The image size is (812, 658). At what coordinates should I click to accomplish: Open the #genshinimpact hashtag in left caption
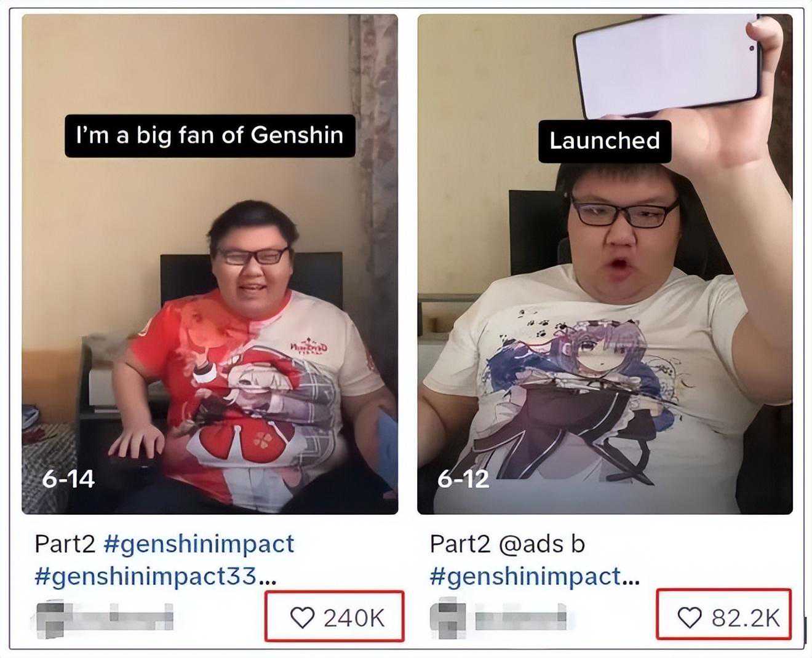pyautogui.click(x=199, y=544)
